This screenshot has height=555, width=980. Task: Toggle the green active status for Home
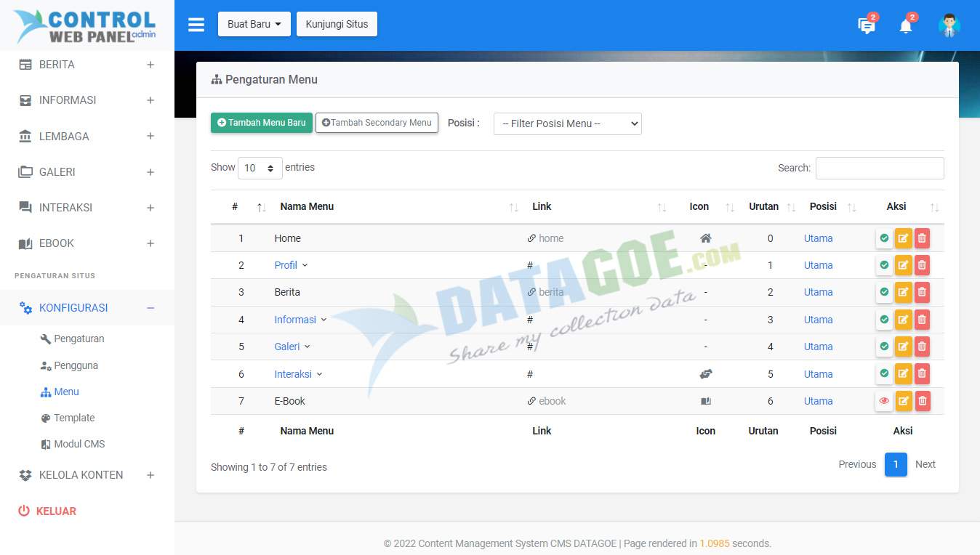coord(884,238)
